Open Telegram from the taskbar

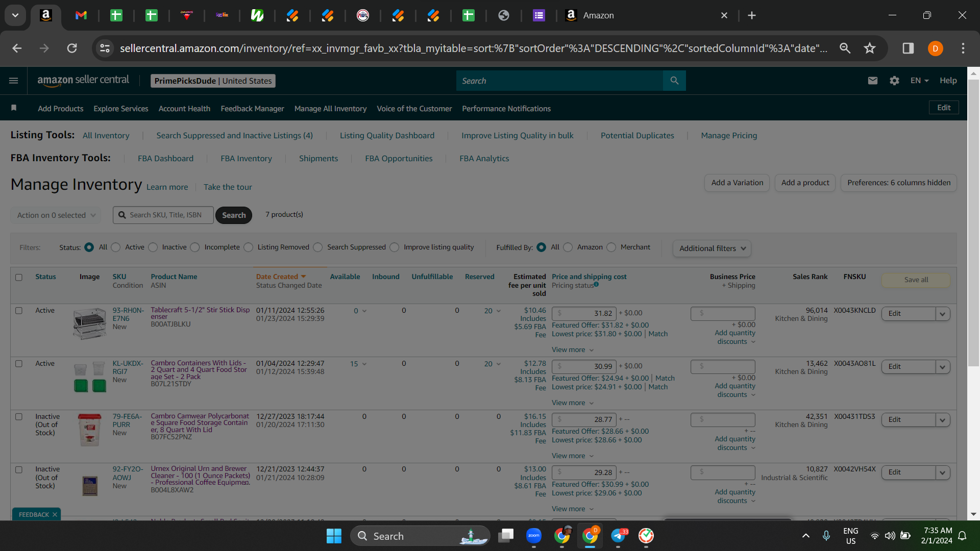pyautogui.click(x=618, y=536)
